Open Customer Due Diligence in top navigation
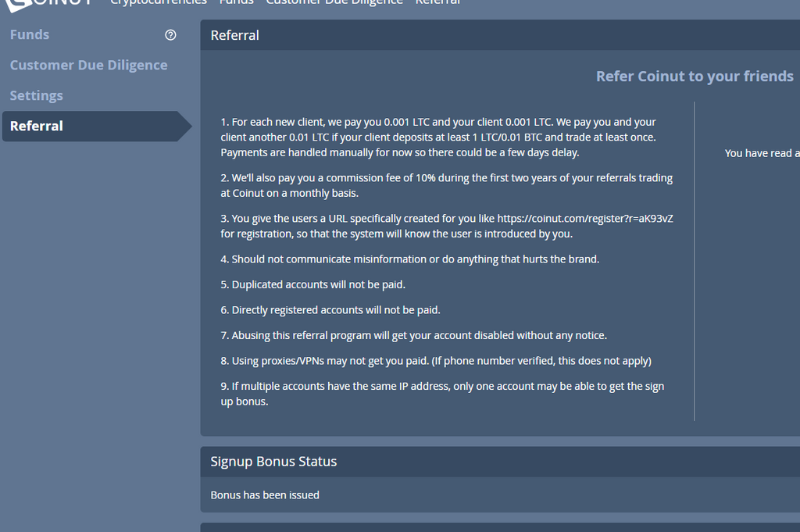Screen dimensions: 800x532 pos(334,2)
